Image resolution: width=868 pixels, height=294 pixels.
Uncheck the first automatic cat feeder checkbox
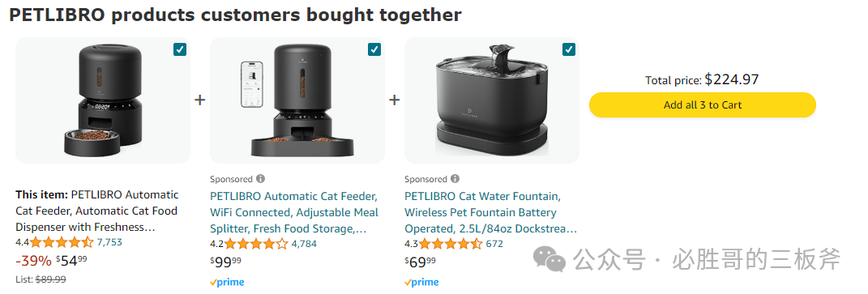click(180, 50)
